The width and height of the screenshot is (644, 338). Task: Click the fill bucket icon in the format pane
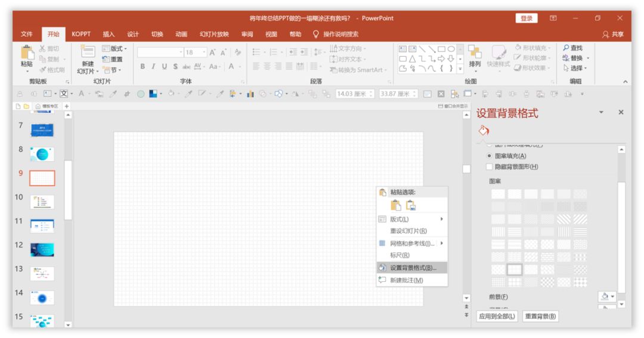(x=484, y=130)
